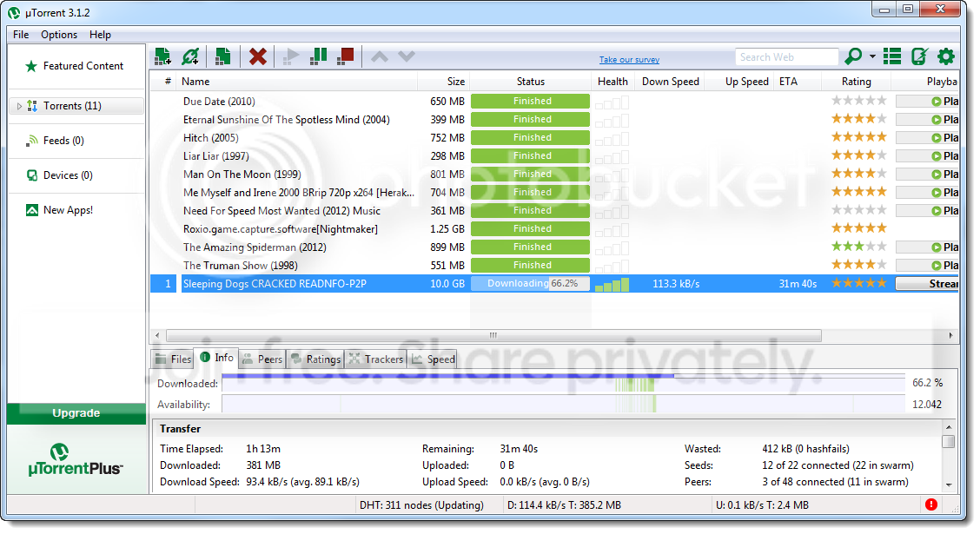Click the µTorrent Plus logo
The image size is (980, 534).
(76, 460)
